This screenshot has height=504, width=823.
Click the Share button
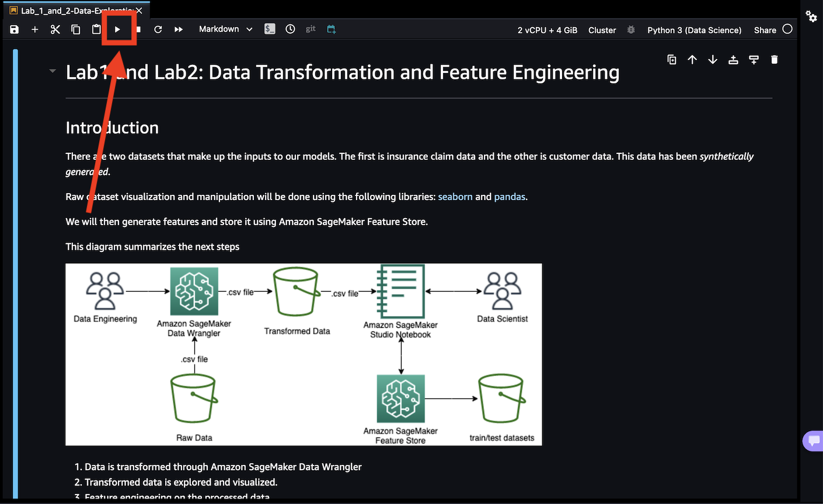(765, 30)
